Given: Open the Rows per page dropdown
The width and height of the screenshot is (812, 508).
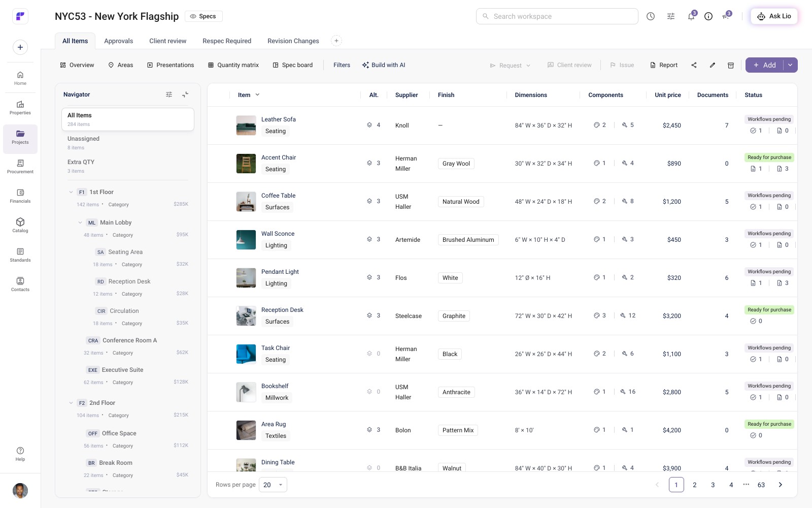Looking at the screenshot, I should 273,485.
